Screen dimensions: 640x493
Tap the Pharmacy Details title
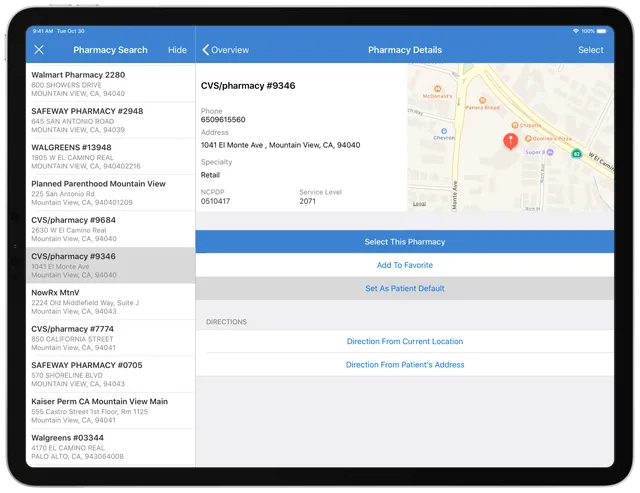(x=405, y=50)
